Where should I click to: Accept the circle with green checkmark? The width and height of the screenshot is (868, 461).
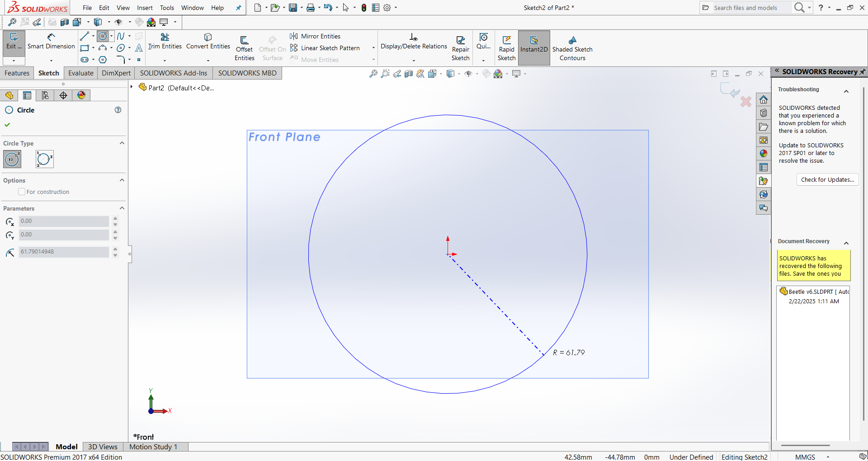tap(7, 125)
